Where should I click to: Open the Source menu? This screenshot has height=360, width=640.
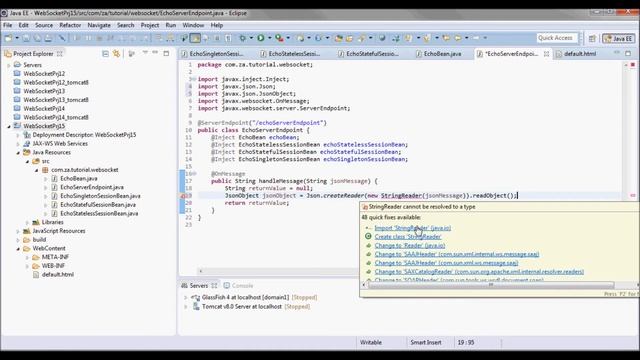tap(44, 25)
